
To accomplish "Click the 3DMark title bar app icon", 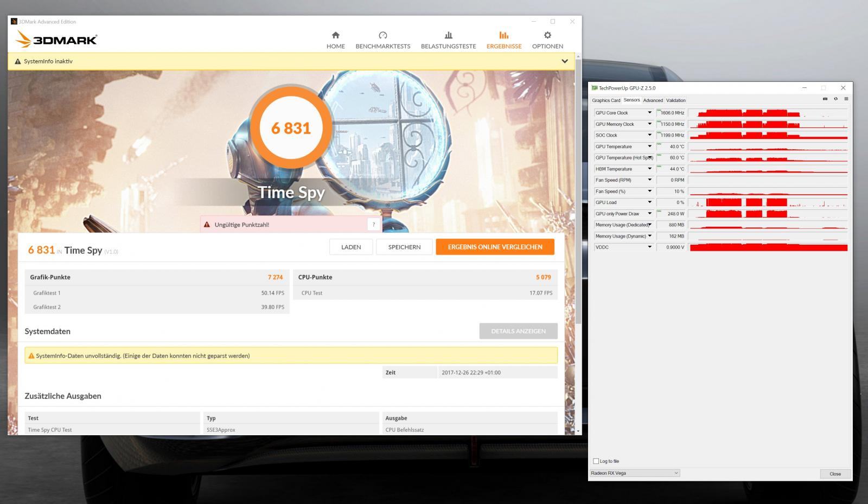I will pos(14,22).
